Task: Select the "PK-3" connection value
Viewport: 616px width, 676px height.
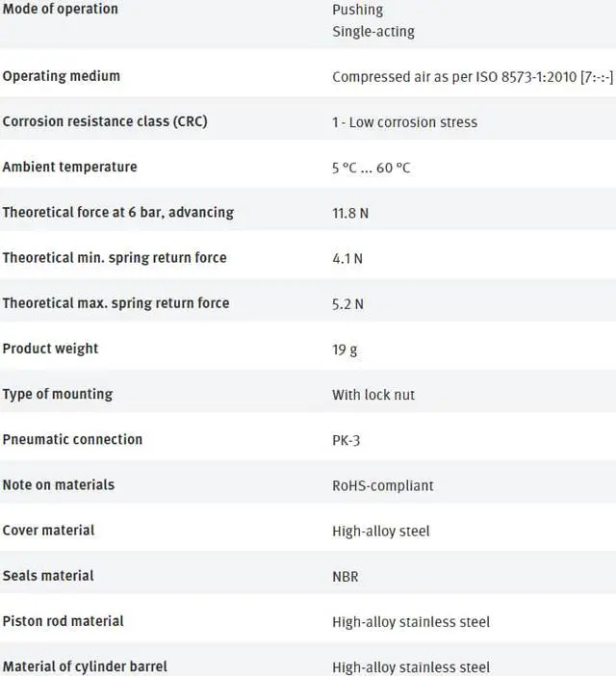Action: click(346, 440)
